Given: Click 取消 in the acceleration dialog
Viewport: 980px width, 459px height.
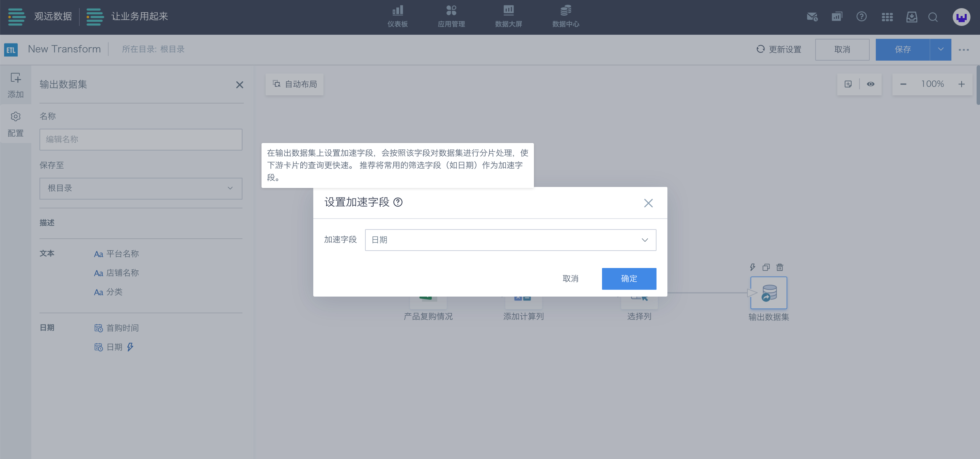Looking at the screenshot, I should tap(570, 279).
